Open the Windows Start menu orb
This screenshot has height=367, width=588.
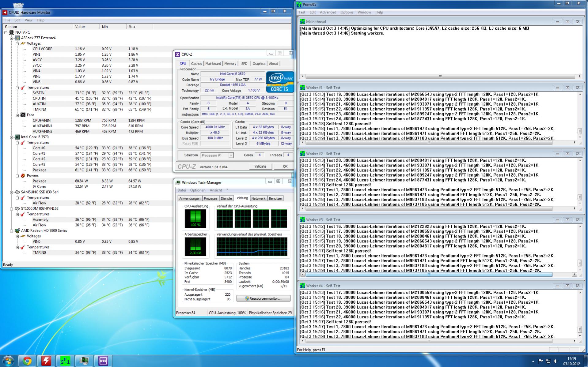click(8, 361)
